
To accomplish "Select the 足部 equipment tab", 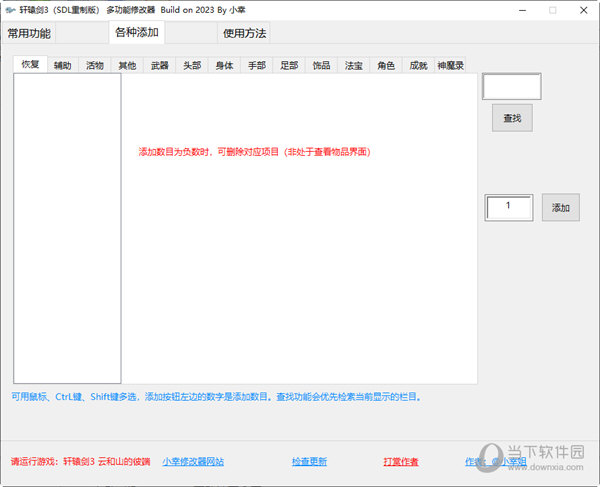I will pyautogui.click(x=289, y=65).
